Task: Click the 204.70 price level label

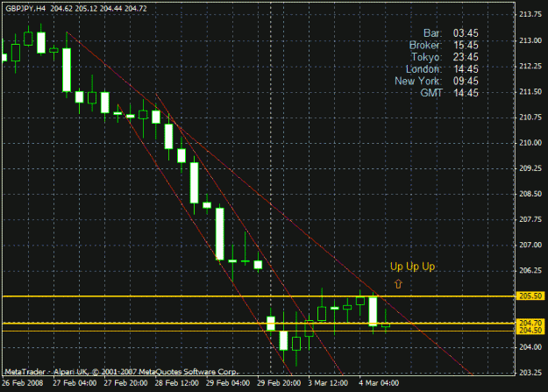Action: pos(530,323)
